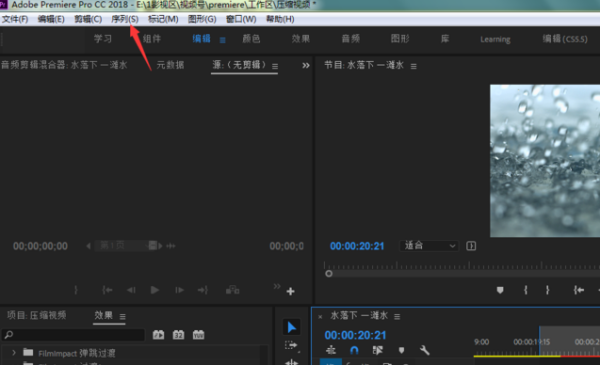Viewport: 600px width, 365px height.
Task: Click Go to In in Program monitor
Action: point(579,290)
